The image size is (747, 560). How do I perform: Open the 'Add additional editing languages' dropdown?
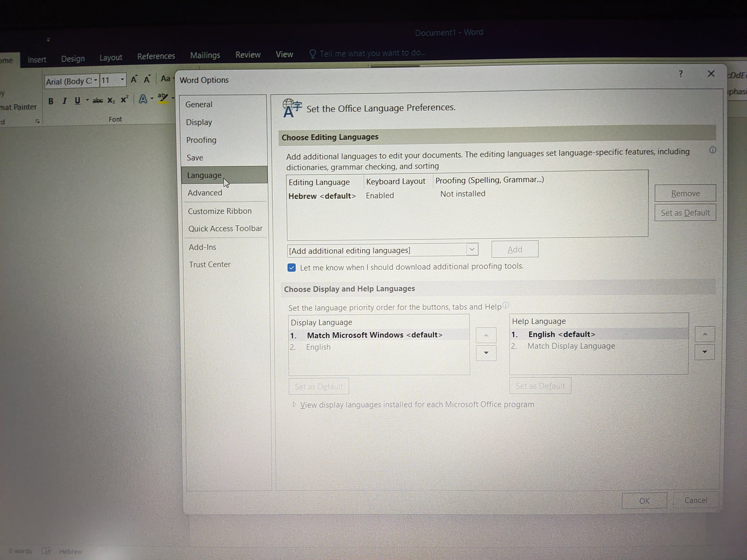click(472, 249)
